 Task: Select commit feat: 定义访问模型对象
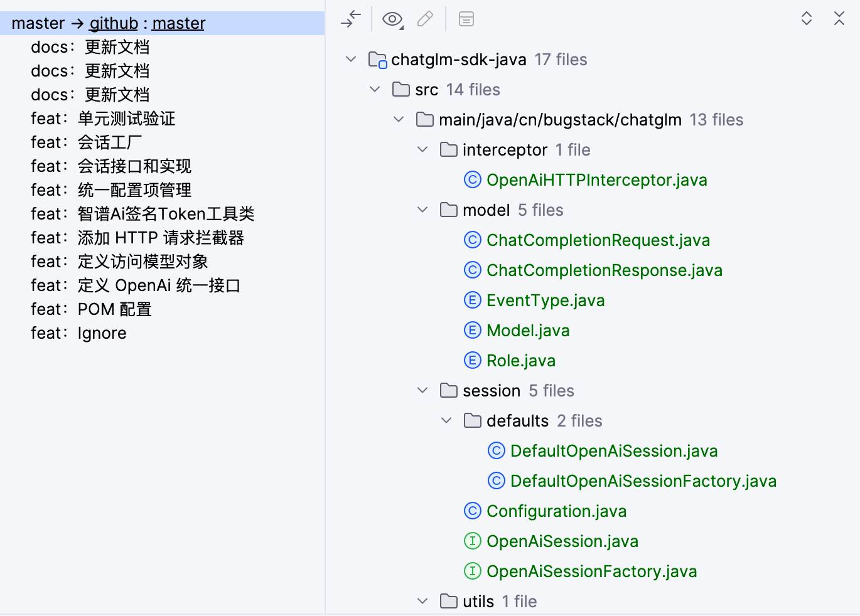click(x=119, y=262)
